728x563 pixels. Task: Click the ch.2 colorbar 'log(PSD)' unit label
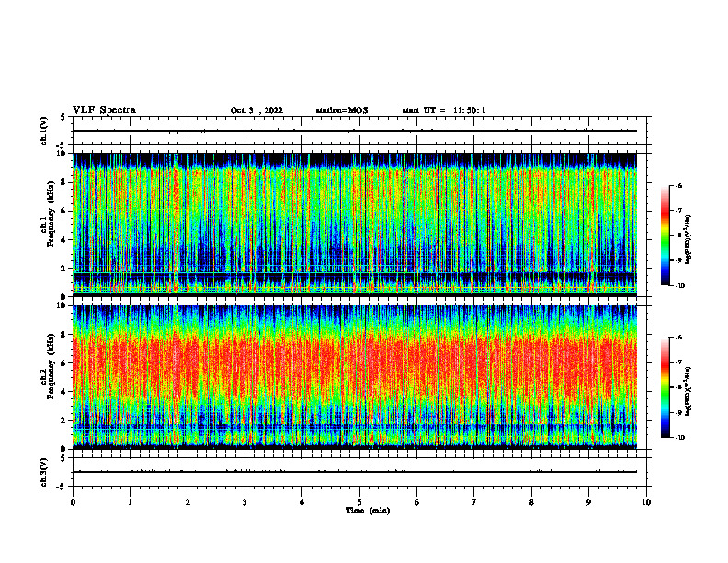coord(688,391)
